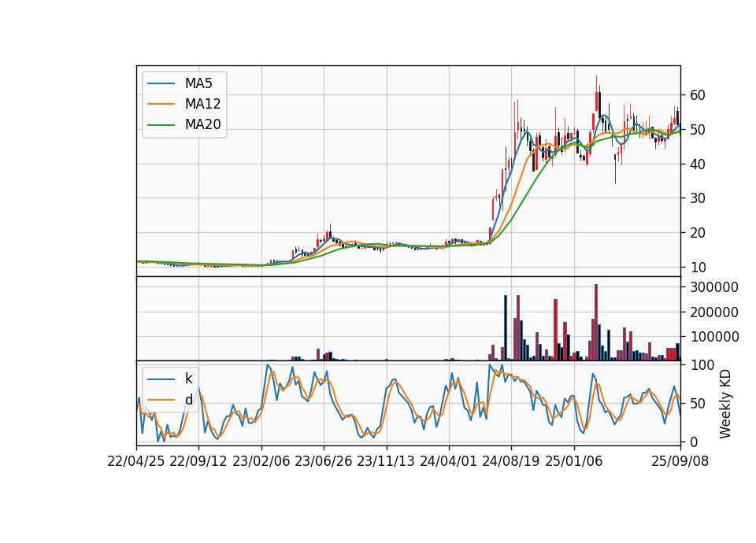
Task: Click the MA20 legend label
Action: (202, 124)
